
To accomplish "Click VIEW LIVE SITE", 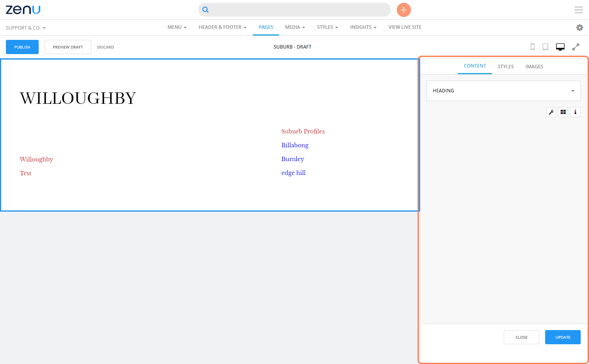I will point(405,27).
